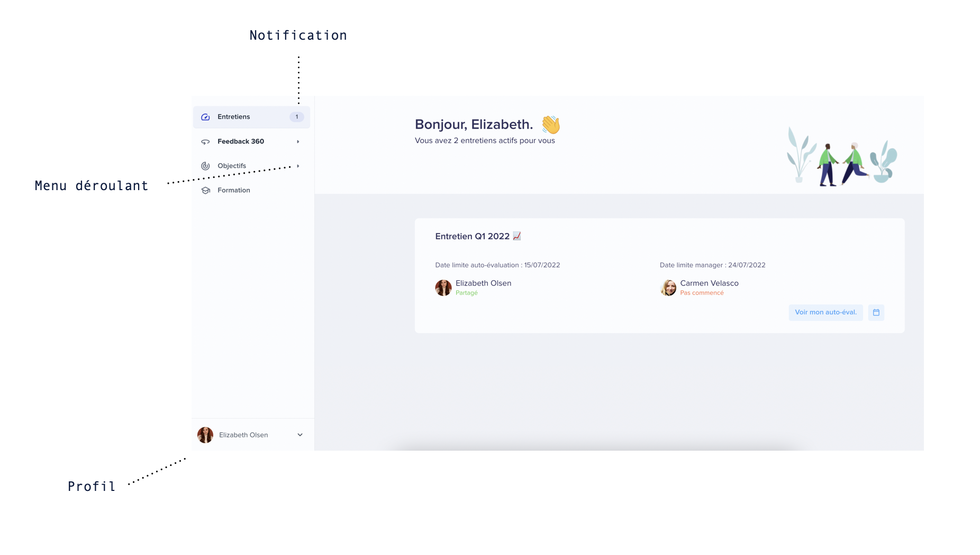Click the Entretiens gauge icon
This screenshot has width=980, height=555.
[205, 117]
